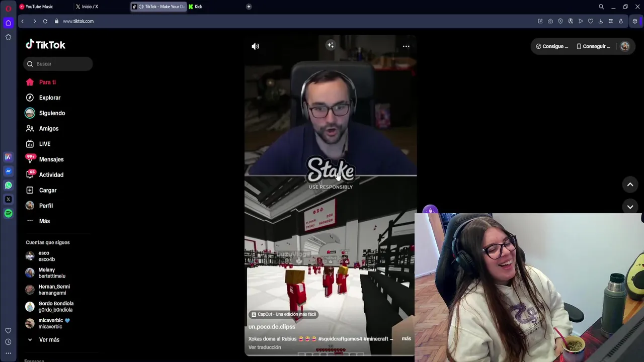Click the site security lock icon
Screen dimensions: 644x362
tap(56, 21)
